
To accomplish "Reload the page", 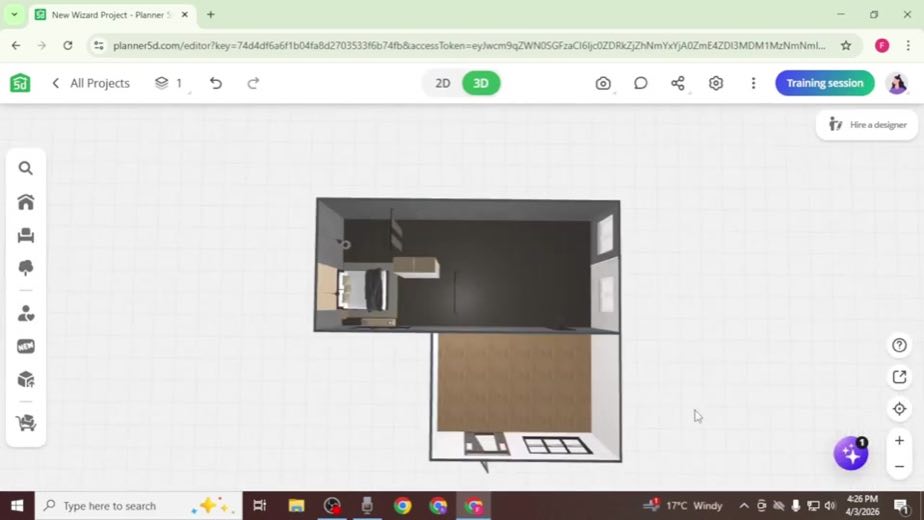I will 68,45.
